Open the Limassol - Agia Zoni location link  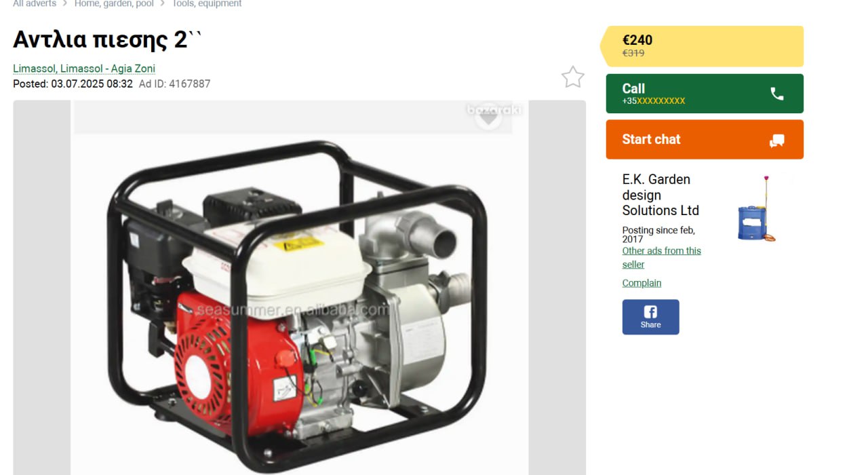(84, 69)
